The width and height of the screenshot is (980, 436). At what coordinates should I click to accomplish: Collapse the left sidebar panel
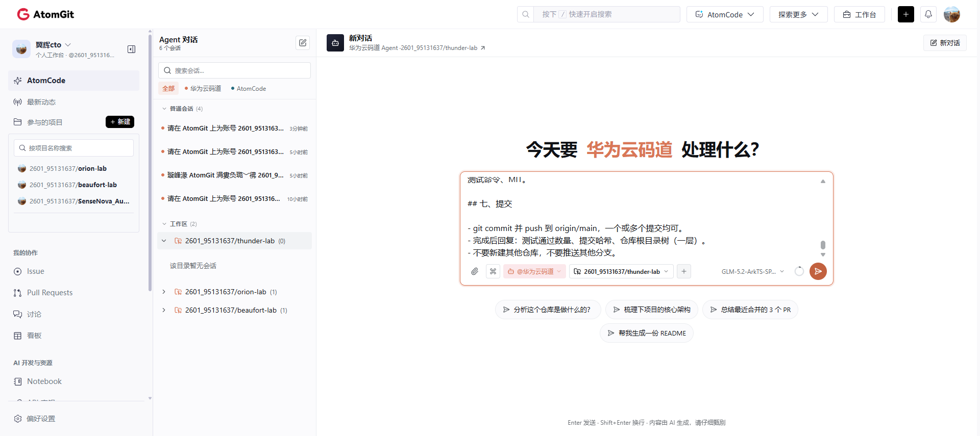click(x=131, y=49)
